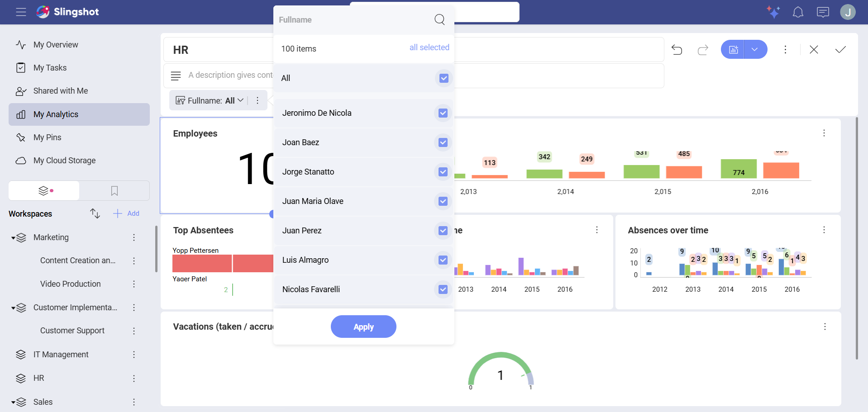This screenshot has width=868, height=412.
Task: Click the dashboard vertical scrollbar
Action: coord(857,238)
